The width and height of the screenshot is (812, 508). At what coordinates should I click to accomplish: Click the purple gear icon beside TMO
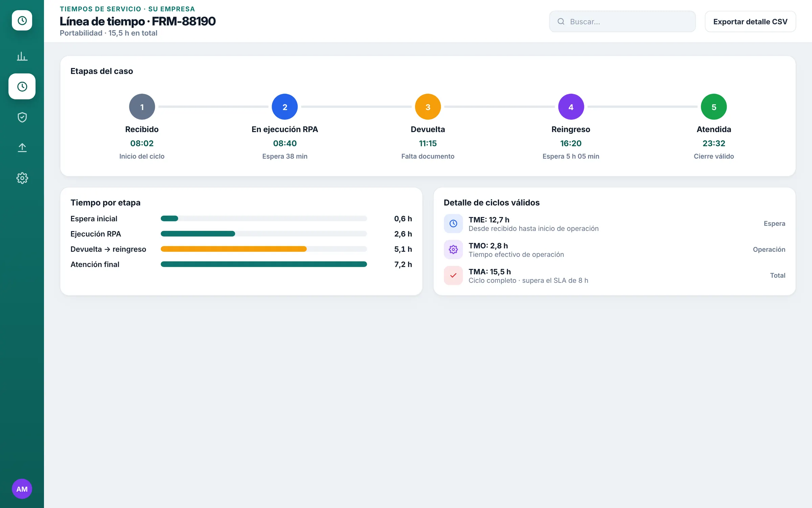pyautogui.click(x=453, y=250)
